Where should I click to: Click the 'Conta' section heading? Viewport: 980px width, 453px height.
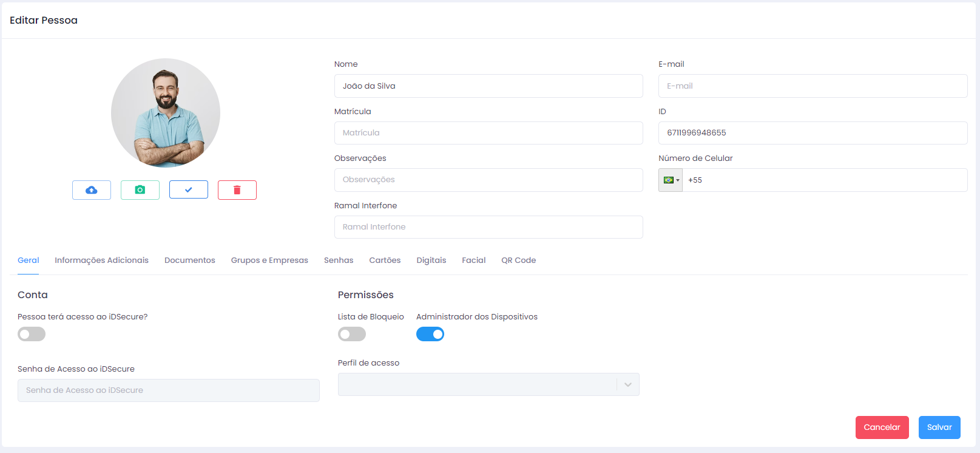pos(33,295)
